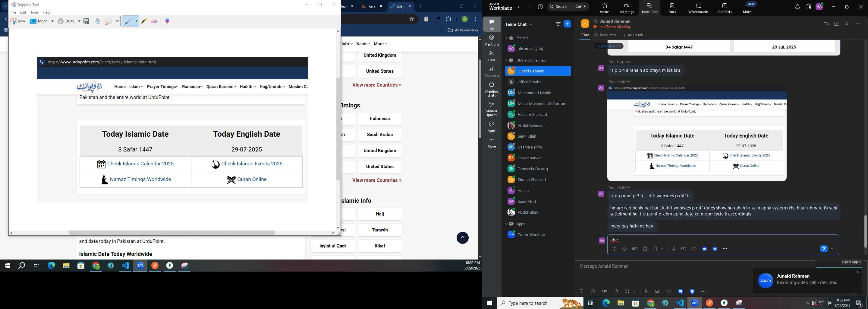This screenshot has height=309, width=868.
Task: Share screen icon in chat header
Action: [837, 24]
